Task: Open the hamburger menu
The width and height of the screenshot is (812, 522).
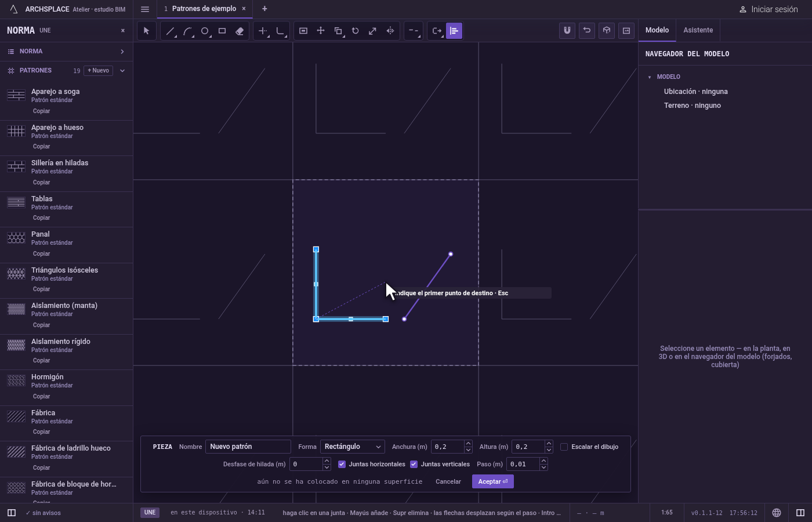Action: [x=145, y=9]
